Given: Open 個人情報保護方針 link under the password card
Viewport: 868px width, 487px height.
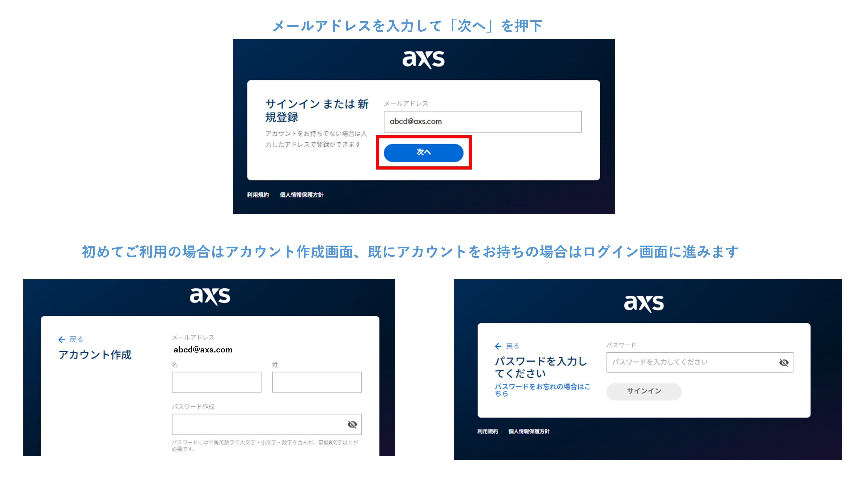Looking at the screenshot, I should coord(529,431).
